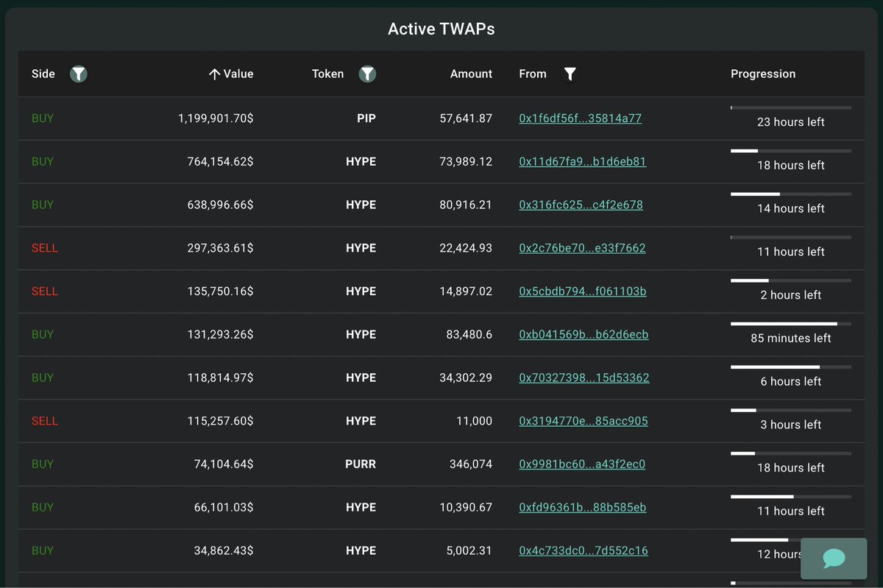The height and width of the screenshot is (588, 883).
Task: Click progress bar above 85 minutes left
Action: tap(791, 324)
